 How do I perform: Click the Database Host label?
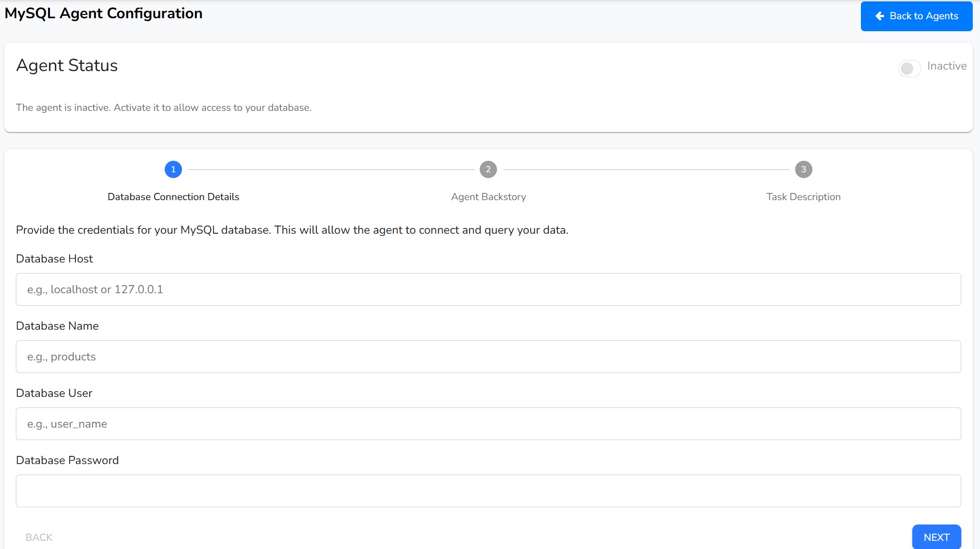coord(54,259)
